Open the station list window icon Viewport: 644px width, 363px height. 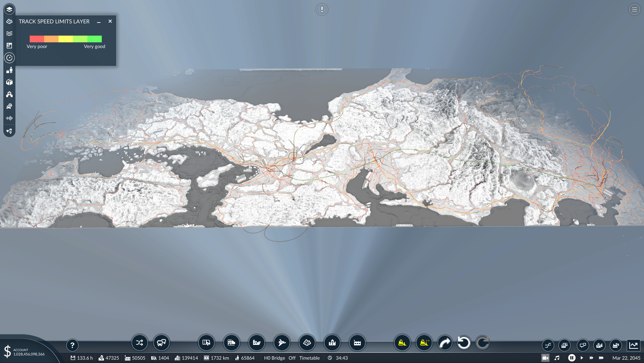[583, 346]
